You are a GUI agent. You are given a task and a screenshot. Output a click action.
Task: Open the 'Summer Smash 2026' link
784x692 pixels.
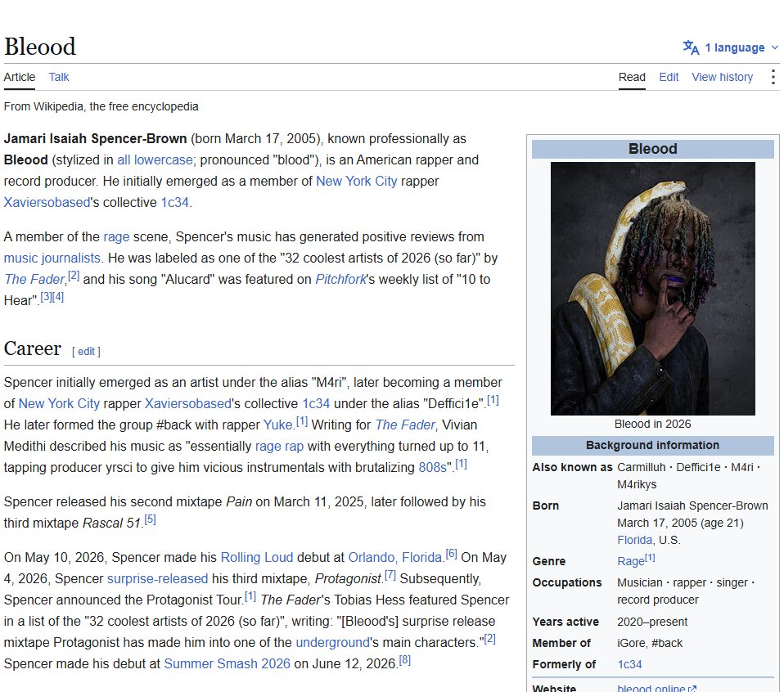coord(227,663)
